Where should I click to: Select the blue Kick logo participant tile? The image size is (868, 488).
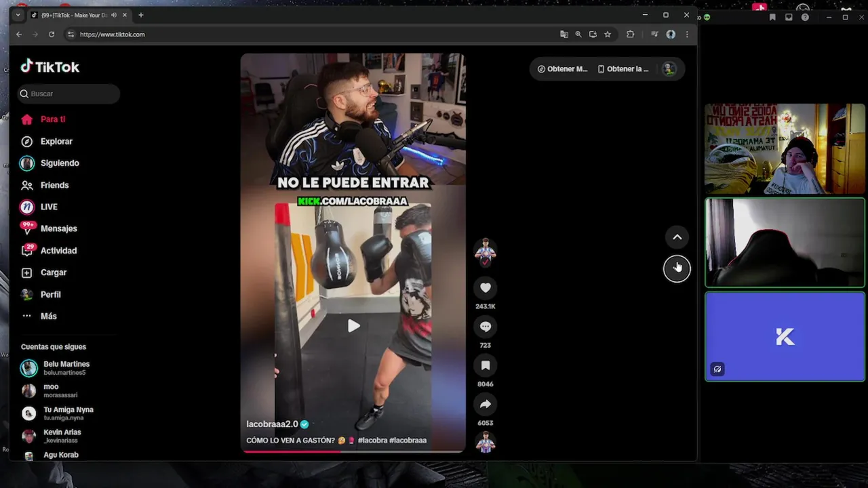(785, 337)
